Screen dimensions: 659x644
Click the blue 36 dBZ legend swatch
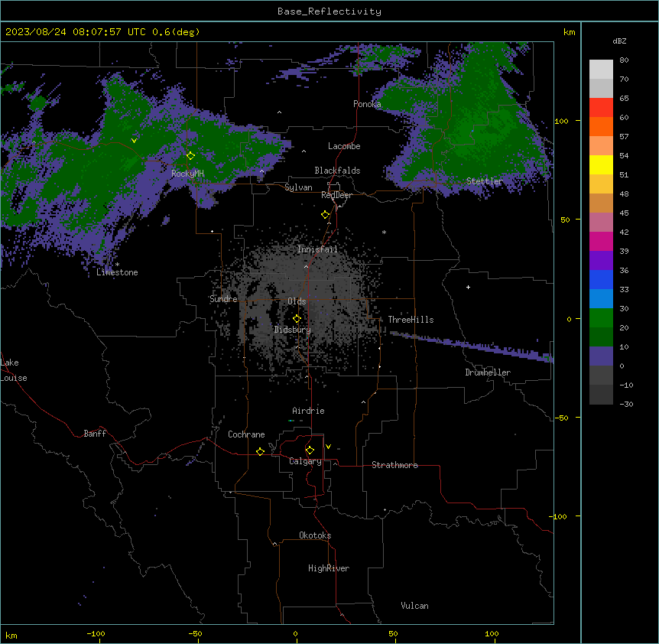pos(601,279)
